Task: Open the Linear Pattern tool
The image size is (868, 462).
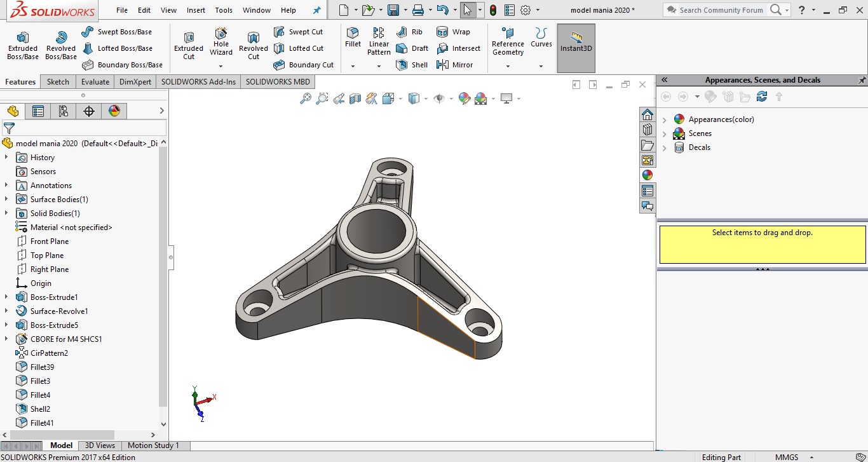Action: click(x=379, y=42)
